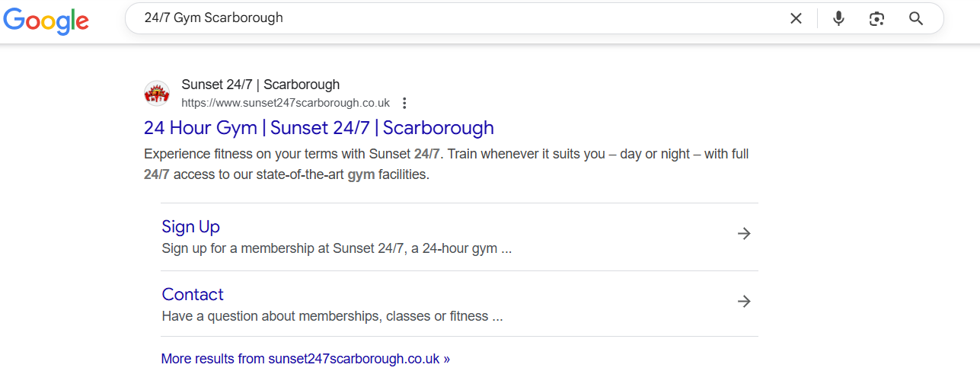Click the Contact sitelink description text
Image resolution: width=980 pixels, height=371 pixels.
point(332,315)
